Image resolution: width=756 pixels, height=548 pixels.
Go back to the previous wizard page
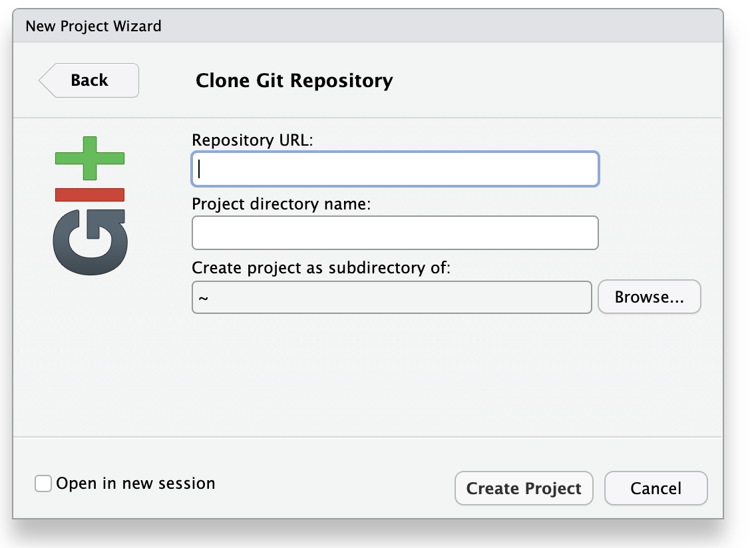pos(89,80)
